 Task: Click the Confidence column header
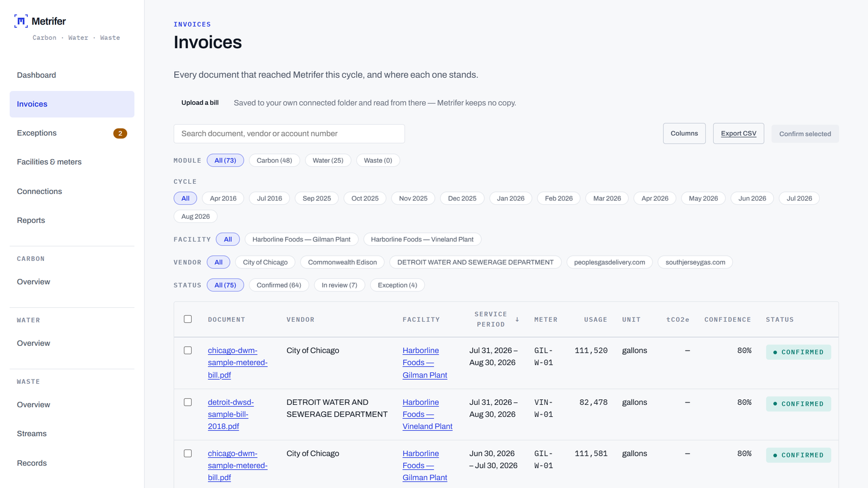point(728,319)
